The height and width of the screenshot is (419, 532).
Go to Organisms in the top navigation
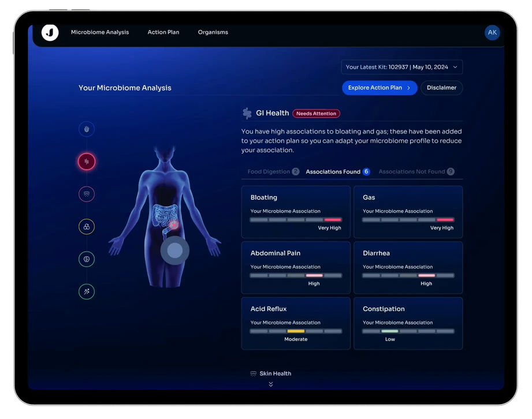pyautogui.click(x=213, y=32)
